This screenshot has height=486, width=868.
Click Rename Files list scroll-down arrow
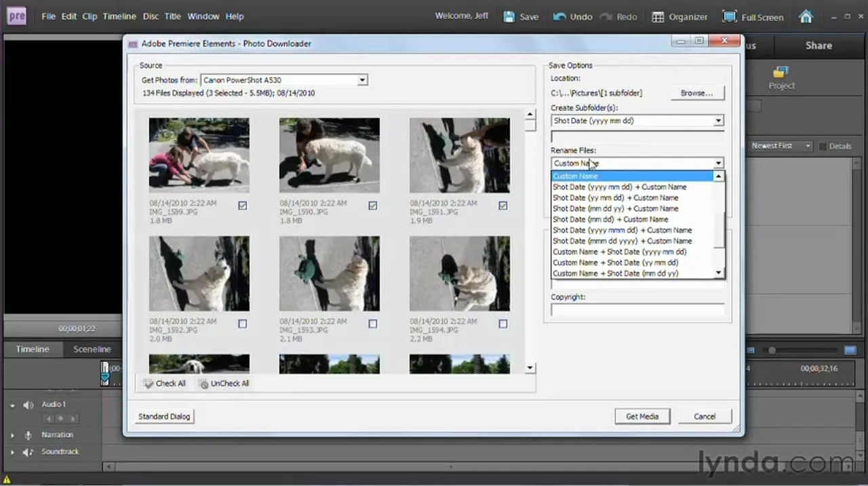719,273
